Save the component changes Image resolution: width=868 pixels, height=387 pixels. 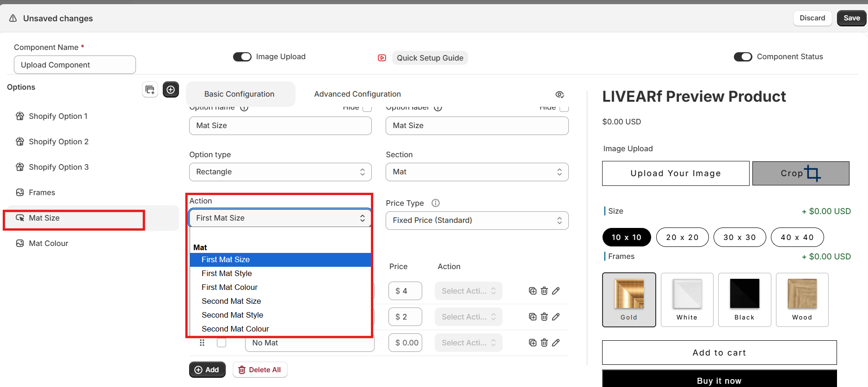(x=851, y=18)
